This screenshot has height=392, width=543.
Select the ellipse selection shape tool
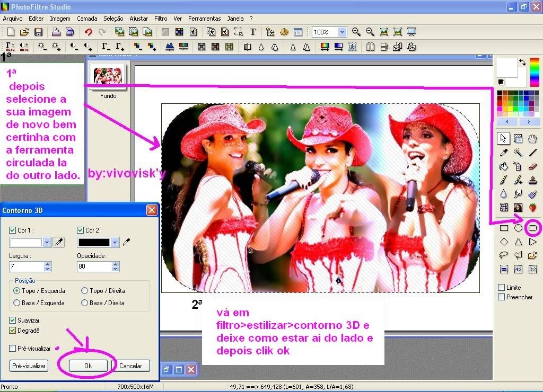point(519,228)
